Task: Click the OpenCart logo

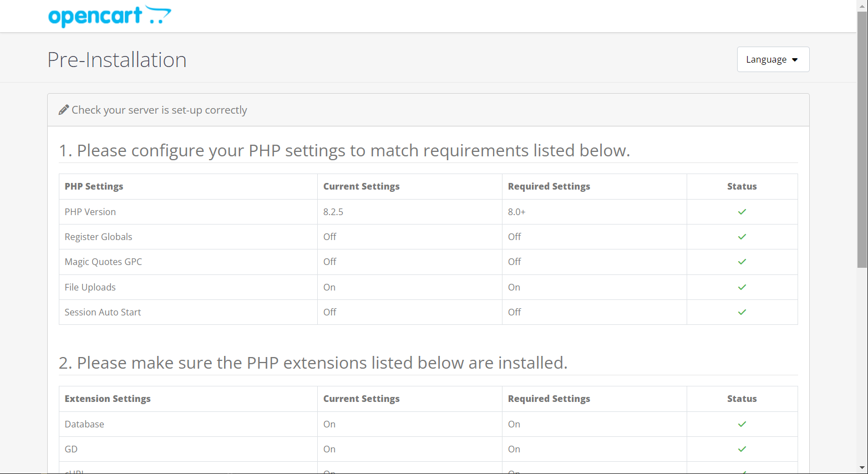Action: [109, 16]
